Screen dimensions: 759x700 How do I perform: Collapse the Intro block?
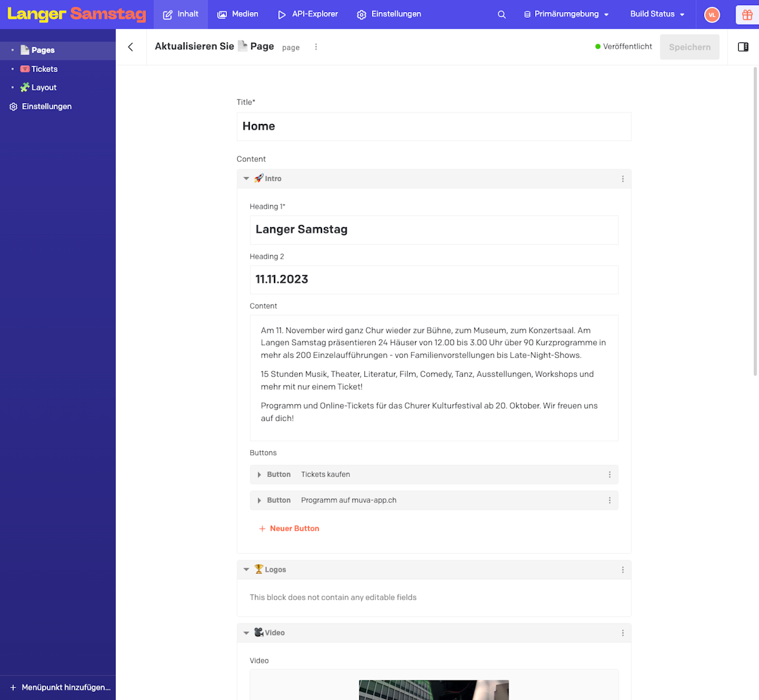246,179
